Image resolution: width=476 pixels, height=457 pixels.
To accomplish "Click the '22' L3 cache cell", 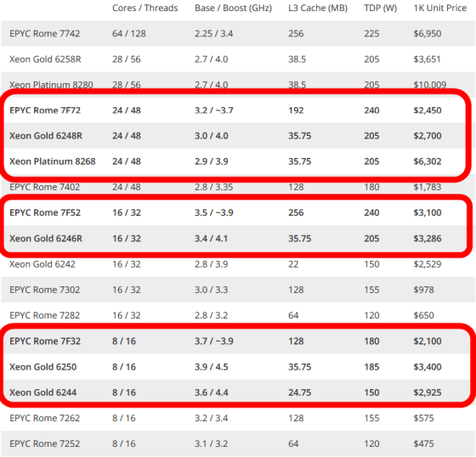I will point(293,264).
